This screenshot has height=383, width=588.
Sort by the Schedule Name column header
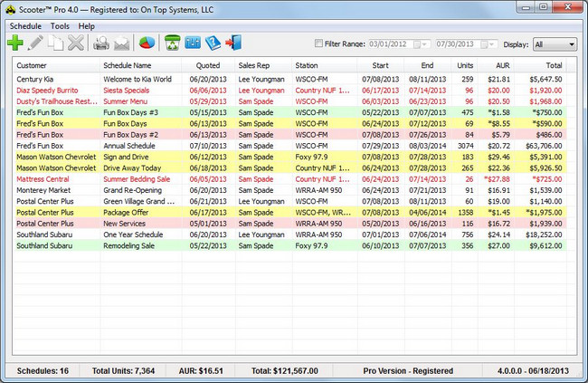(x=140, y=65)
